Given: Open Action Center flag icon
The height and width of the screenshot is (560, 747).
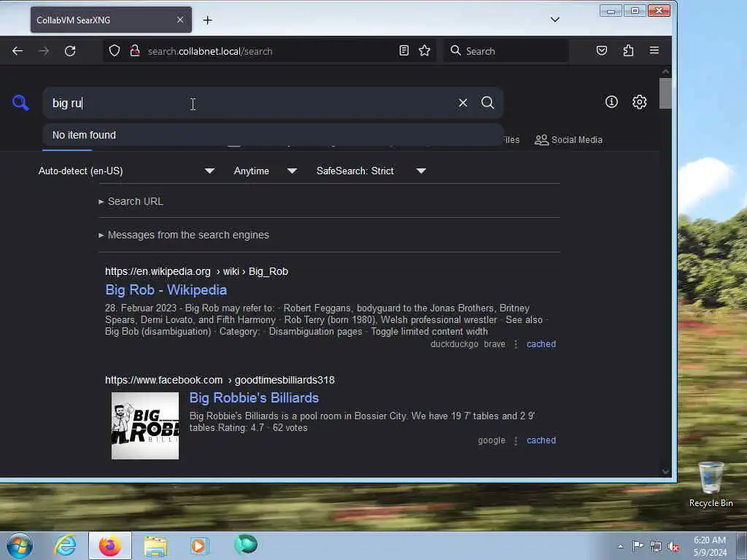Looking at the screenshot, I should 638,546.
